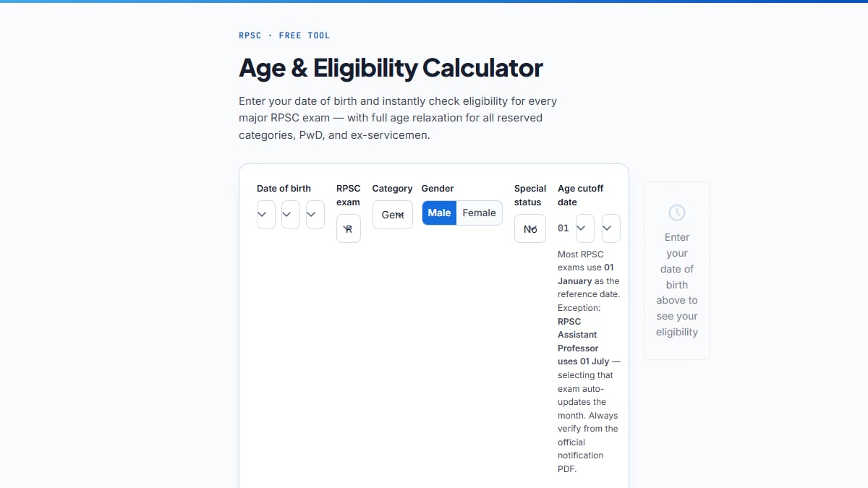
Task: Open the last Date of birth year dropdown
Action: (315, 215)
